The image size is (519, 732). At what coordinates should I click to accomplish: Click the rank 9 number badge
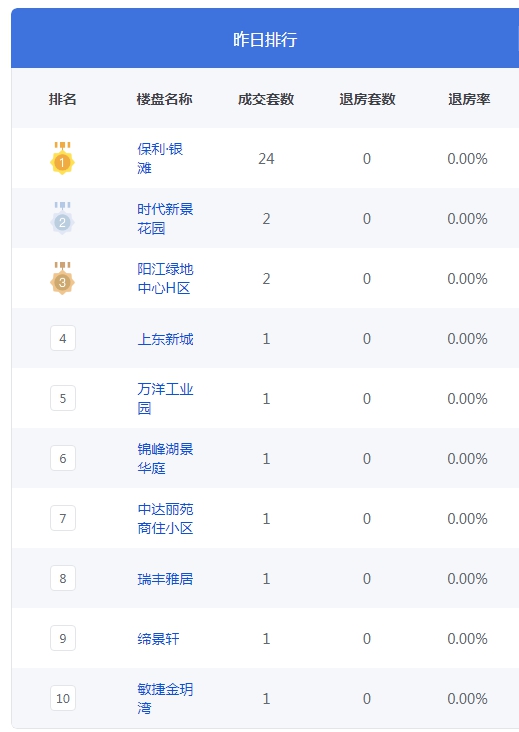tap(63, 638)
